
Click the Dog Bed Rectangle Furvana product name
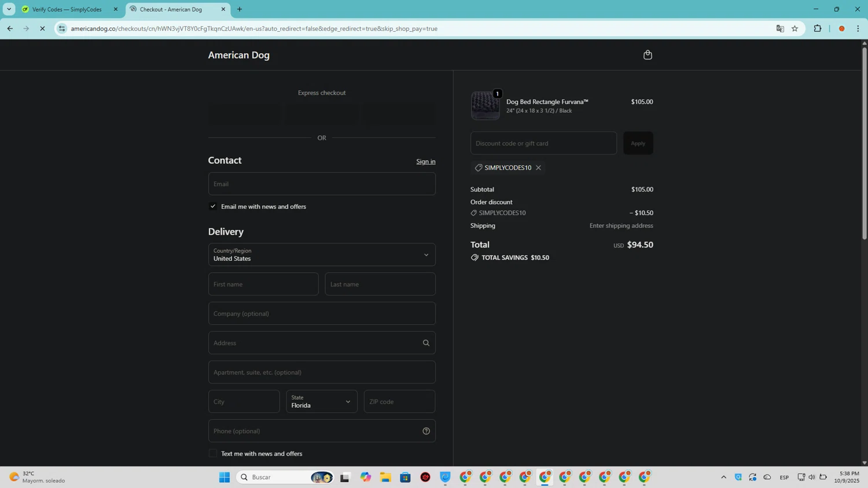coord(547,102)
